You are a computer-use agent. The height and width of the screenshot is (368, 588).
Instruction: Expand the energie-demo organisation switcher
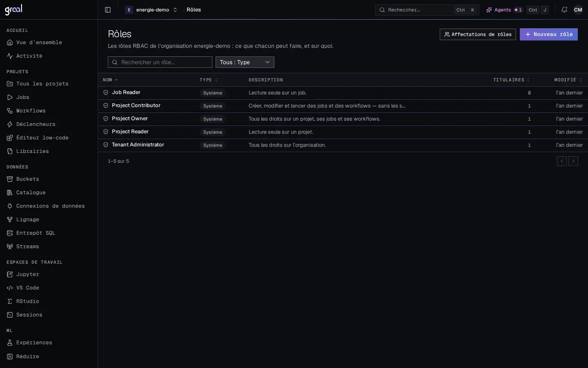(151, 10)
